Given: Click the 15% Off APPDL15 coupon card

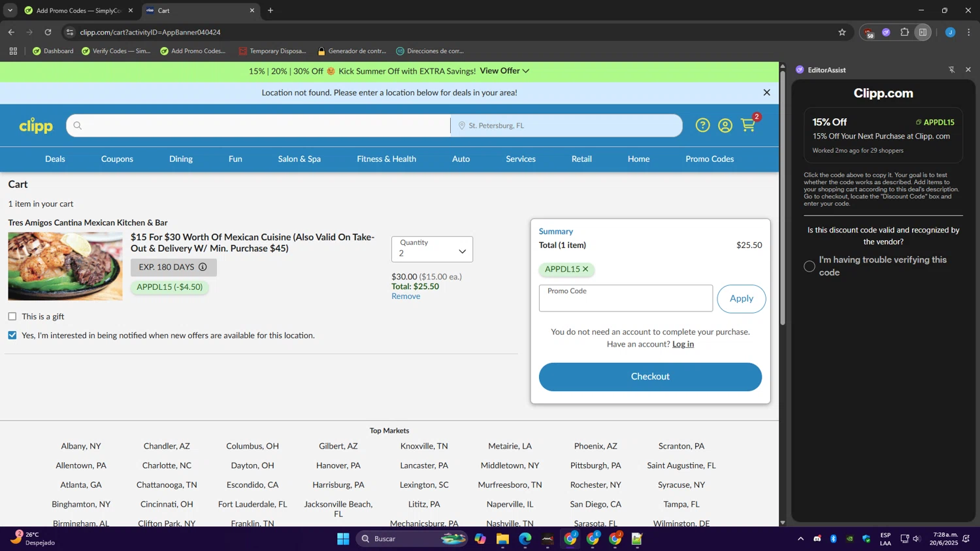Looking at the screenshot, I should 883,136.
